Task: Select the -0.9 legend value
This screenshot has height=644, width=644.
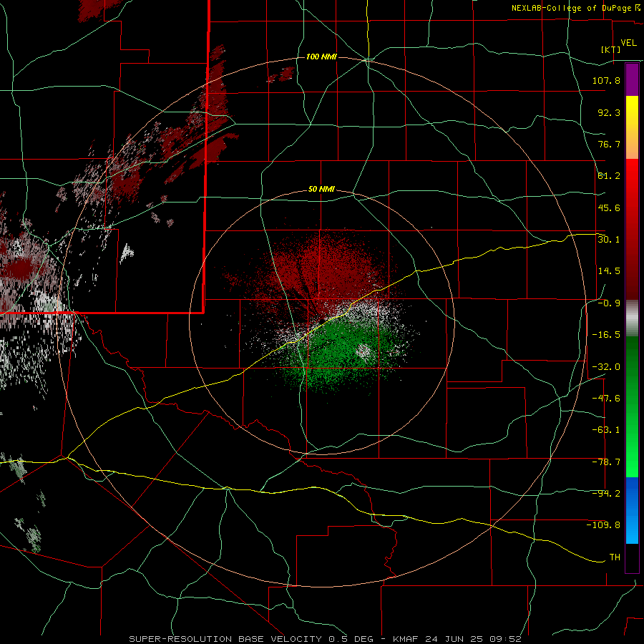Action: (x=609, y=303)
